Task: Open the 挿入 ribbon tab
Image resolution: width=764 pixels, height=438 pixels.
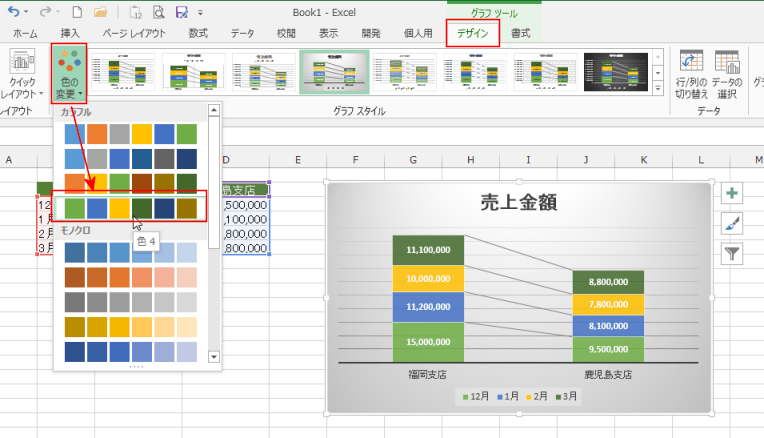Action: tap(70, 33)
